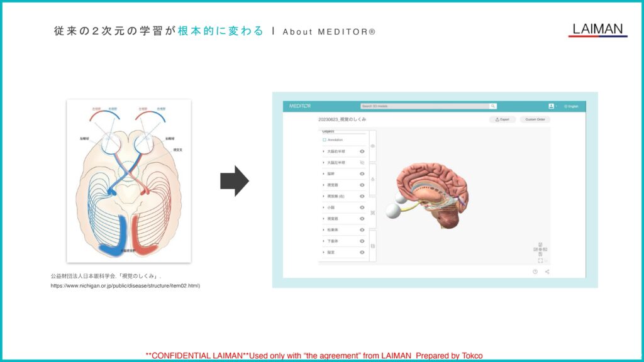Open the user account icon menu
This screenshot has width=644, height=362.
552,106
